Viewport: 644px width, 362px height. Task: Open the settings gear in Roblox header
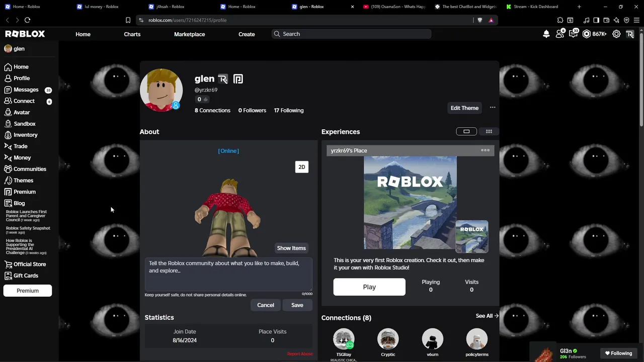point(616,34)
